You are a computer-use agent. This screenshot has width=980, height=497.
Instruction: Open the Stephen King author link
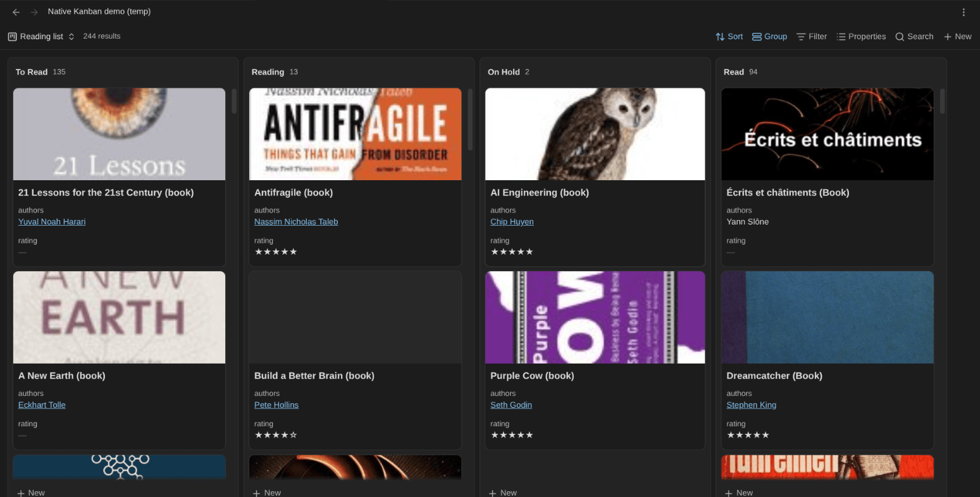(x=751, y=405)
